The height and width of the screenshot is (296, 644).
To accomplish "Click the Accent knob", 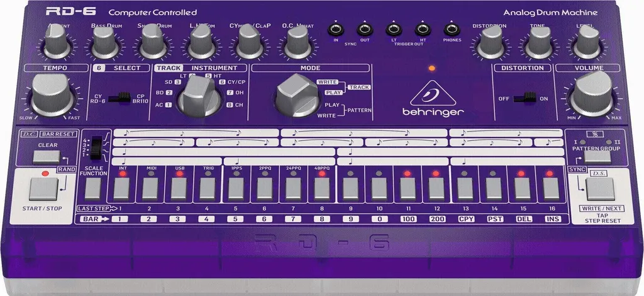I will click(x=57, y=42).
